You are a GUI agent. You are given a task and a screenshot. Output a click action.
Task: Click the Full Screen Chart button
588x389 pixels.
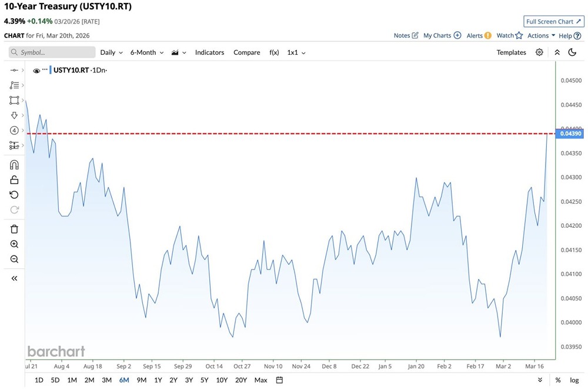[554, 21]
